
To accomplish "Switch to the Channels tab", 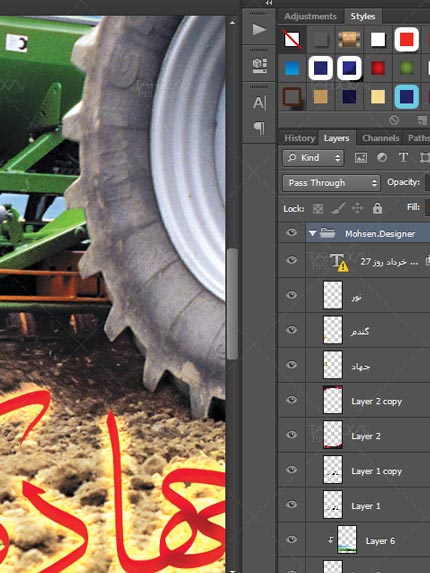I will coord(380,138).
